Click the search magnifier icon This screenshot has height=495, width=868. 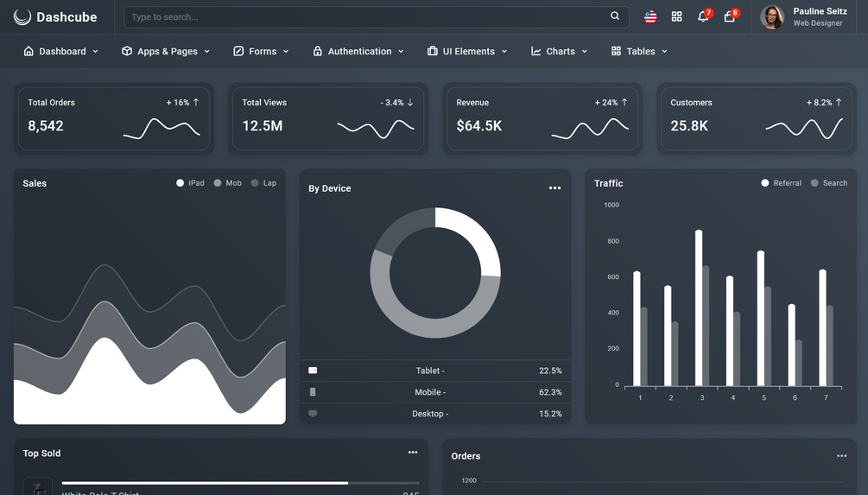click(614, 16)
